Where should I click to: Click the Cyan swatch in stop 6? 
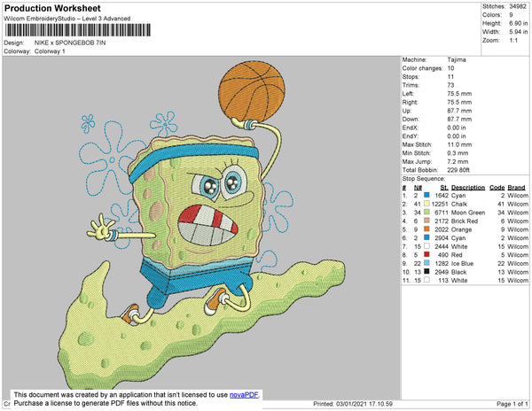[426, 237]
